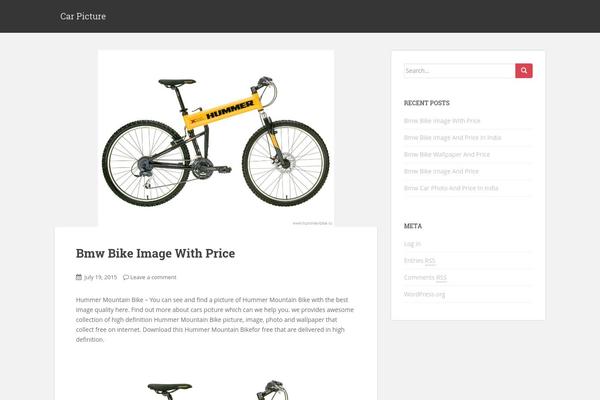
Task: Open Bmw Bike Image And Price In India
Action: (x=452, y=137)
